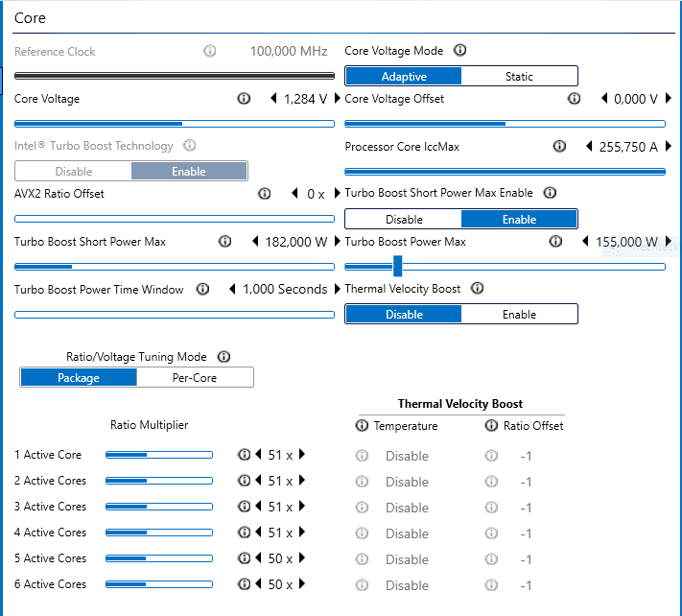Screen dimensions: 682x616
Task: Click the AVX2 Ratio Offset slider track
Action: point(175,219)
